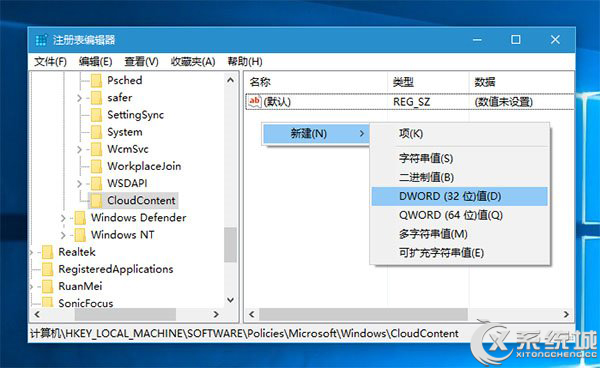Image resolution: width=600 pixels, height=368 pixels.
Task: Expand the WSDAPI tree node
Action: pyautogui.click(x=79, y=184)
